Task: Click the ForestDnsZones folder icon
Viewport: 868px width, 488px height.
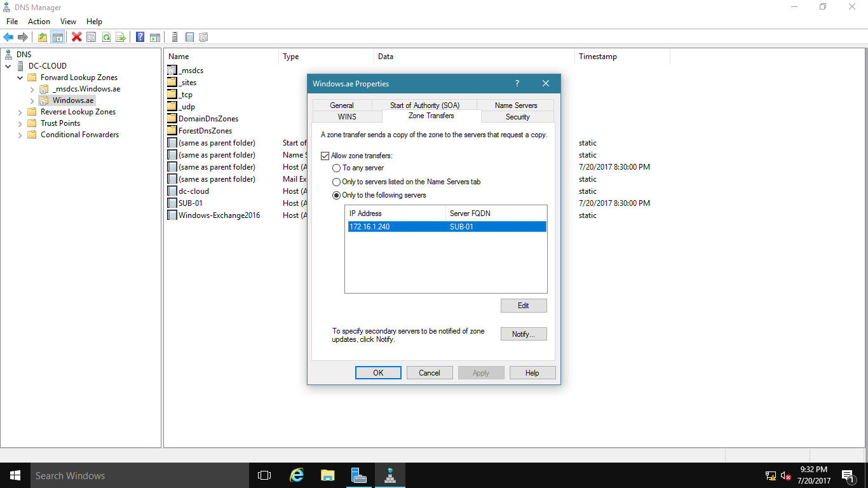Action: [x=172, y=131]
